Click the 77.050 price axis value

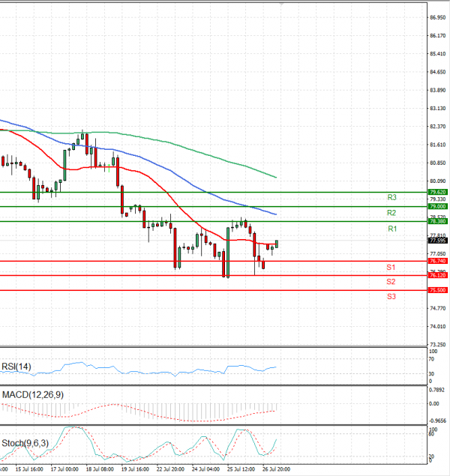(x=438, y=254)
